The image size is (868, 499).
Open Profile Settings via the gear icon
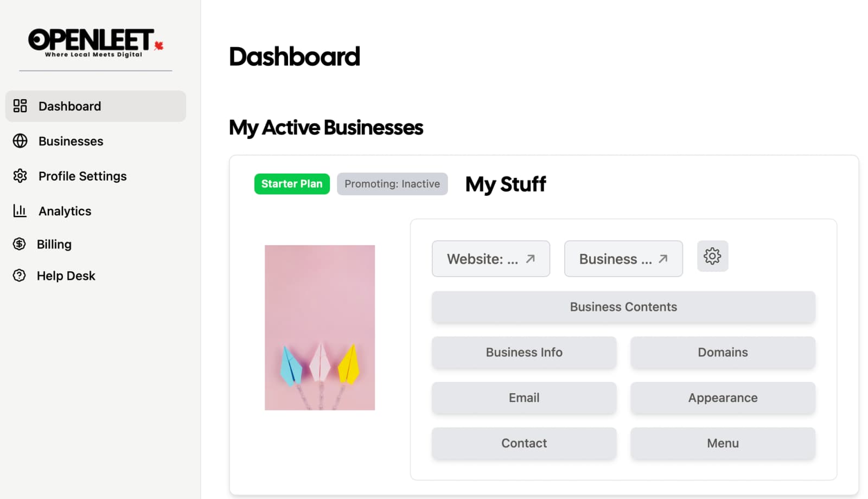(20, 176)
